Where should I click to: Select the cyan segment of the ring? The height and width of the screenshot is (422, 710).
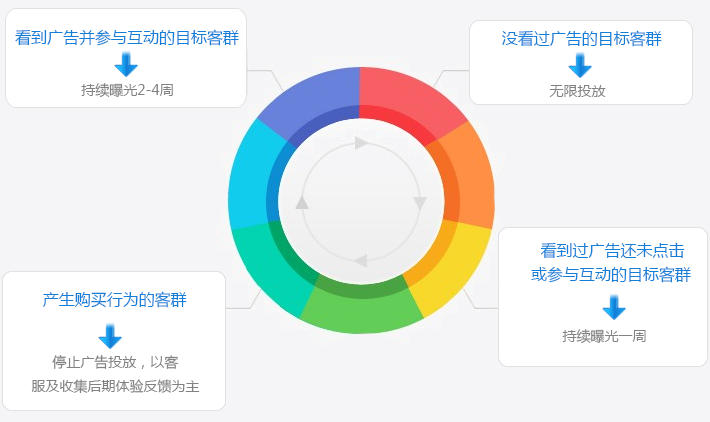(251, 179)
